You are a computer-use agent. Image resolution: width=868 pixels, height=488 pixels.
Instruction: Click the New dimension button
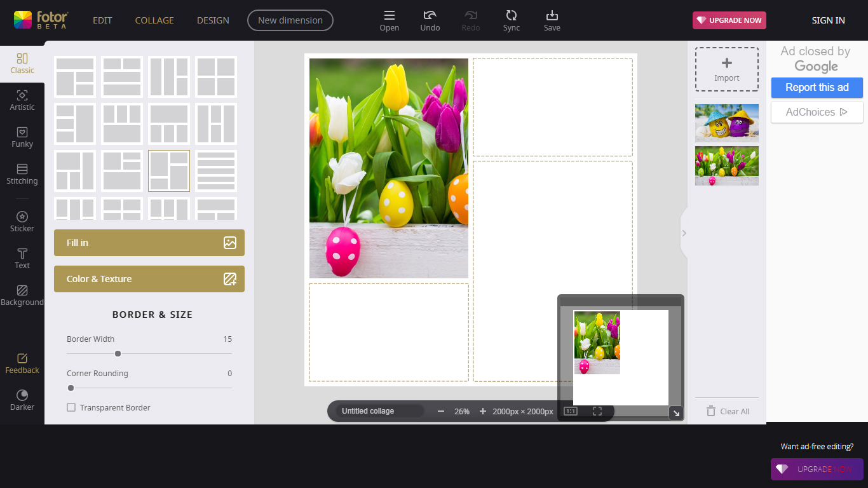[290, 20]
